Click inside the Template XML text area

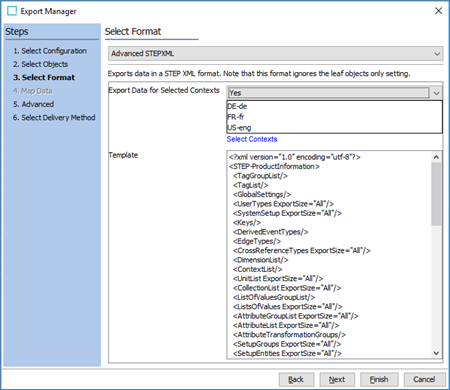pyautogui.click(x=329, y=255)
